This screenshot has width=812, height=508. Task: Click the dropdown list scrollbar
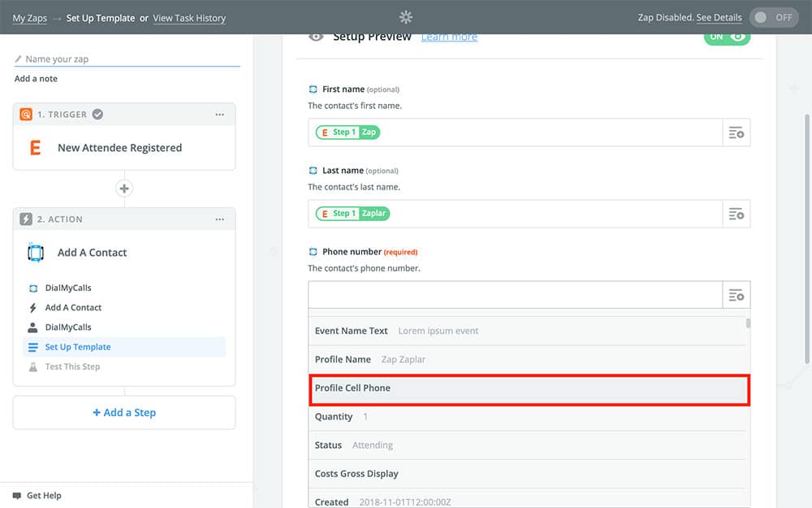(x=748, y=323)
